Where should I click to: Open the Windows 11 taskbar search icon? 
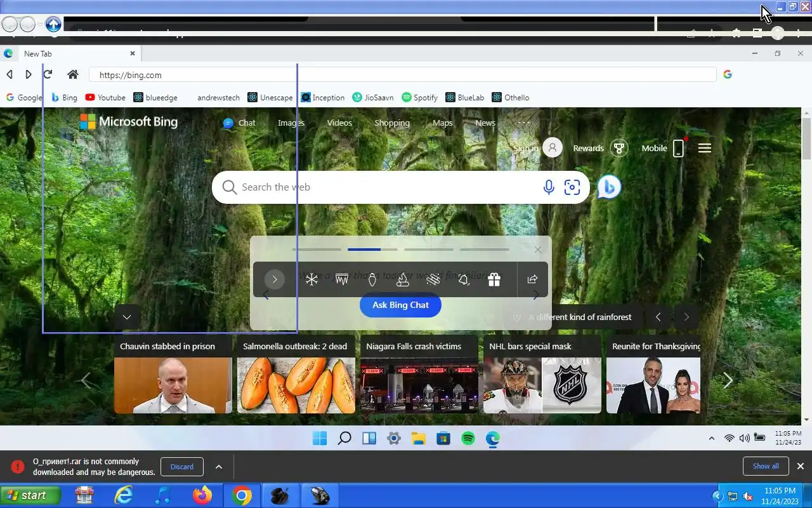[344, 438]
